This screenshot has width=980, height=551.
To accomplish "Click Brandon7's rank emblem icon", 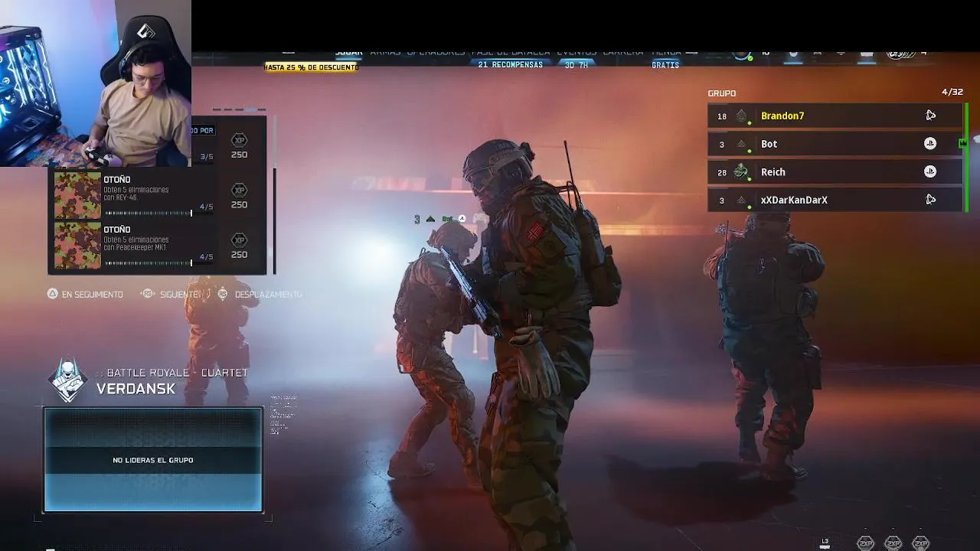I will pyautogui.click(x=741, y=116).
